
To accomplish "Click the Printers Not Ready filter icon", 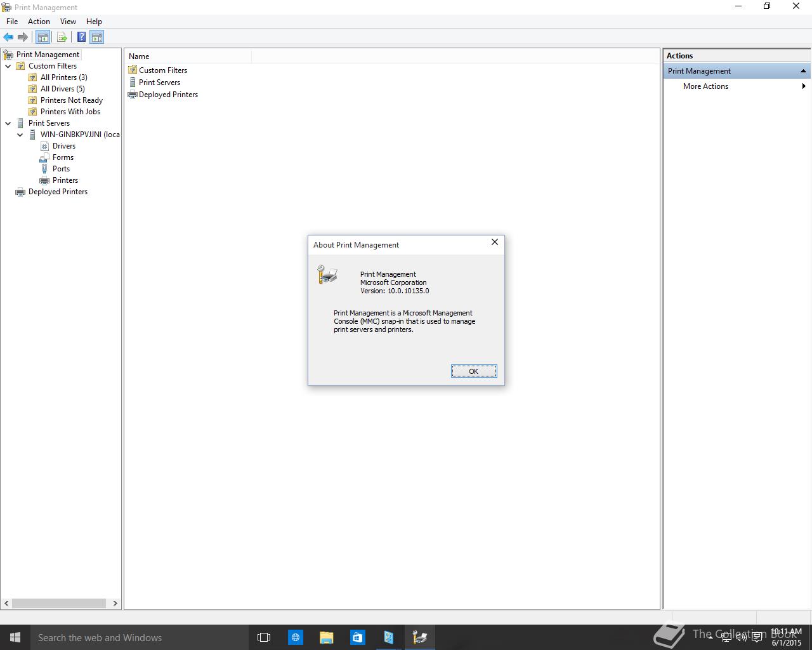I will 32,100.
